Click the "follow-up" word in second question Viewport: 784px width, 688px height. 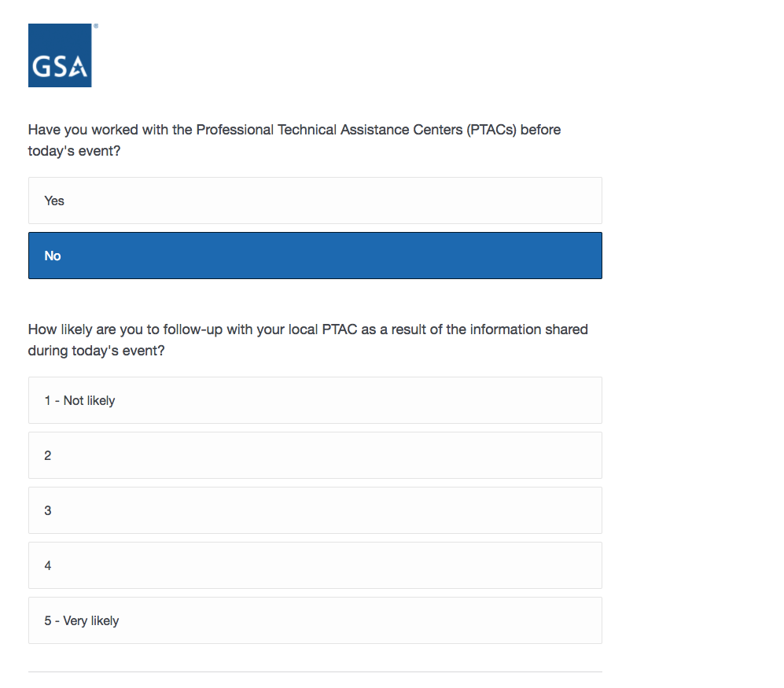click(193, 329)
